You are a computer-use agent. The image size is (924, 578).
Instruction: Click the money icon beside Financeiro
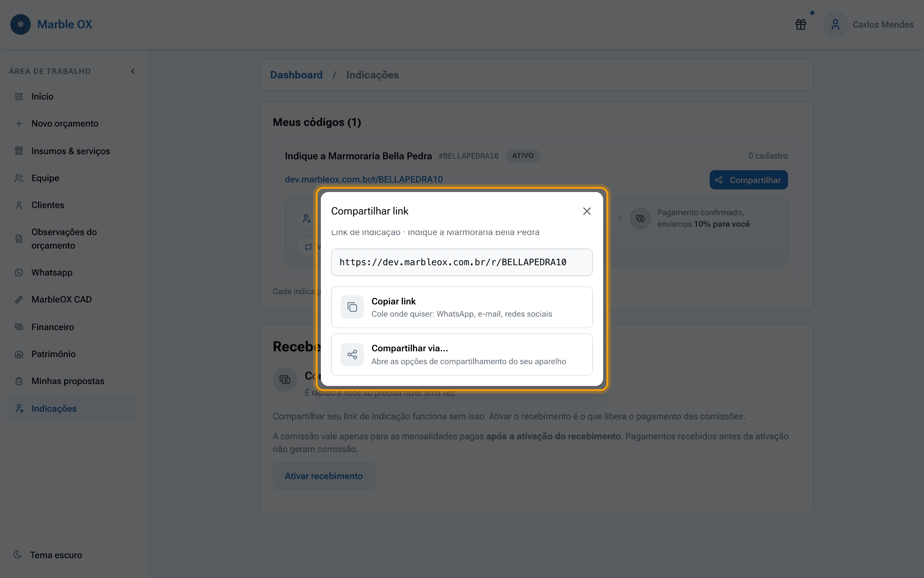coord(19,327)
